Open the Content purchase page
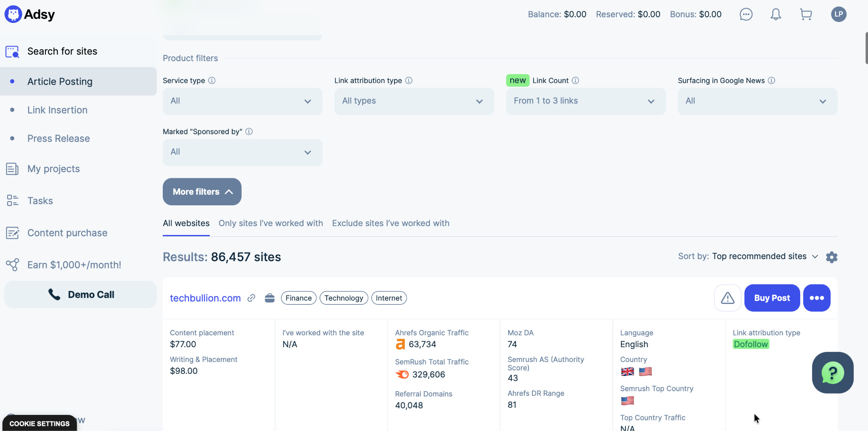 coord(67,233)
